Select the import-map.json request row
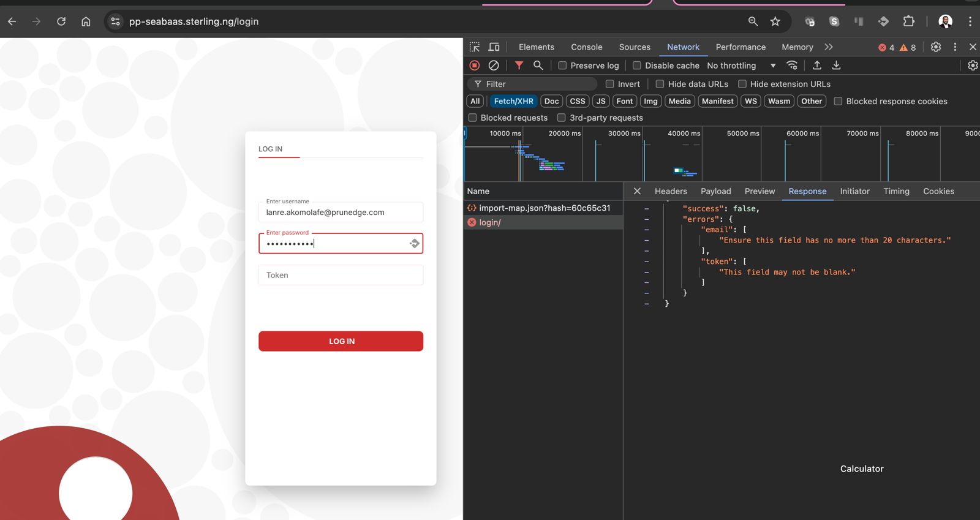The width and height of the screenshot is (980, 520). click(x=543, y=208)
